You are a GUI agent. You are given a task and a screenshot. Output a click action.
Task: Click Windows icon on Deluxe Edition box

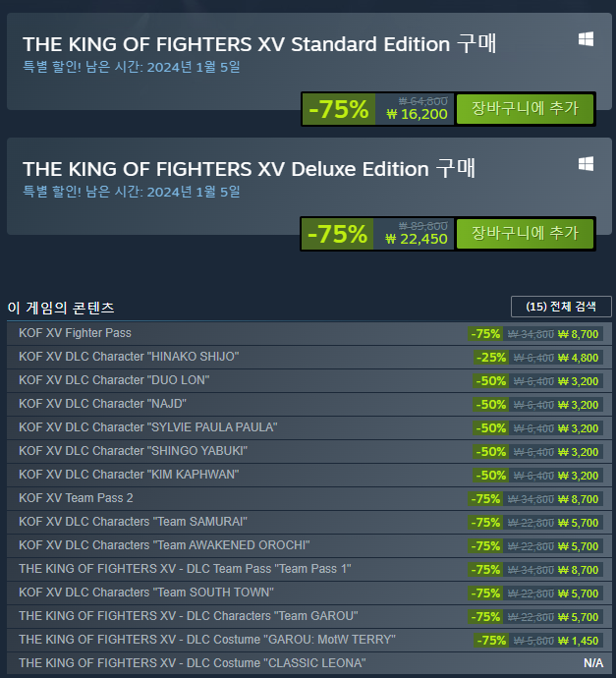pos(586,164)
